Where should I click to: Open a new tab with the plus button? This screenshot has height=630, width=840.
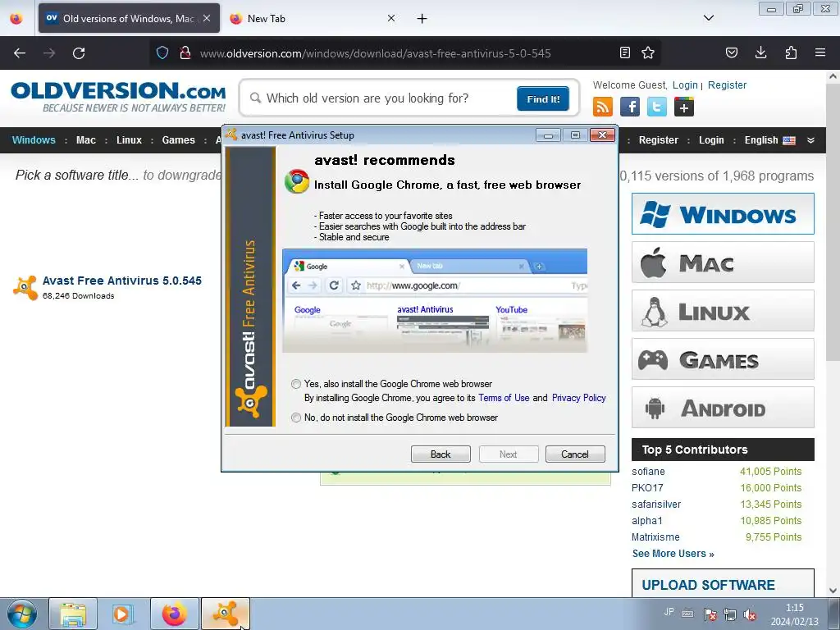[422, 19]
